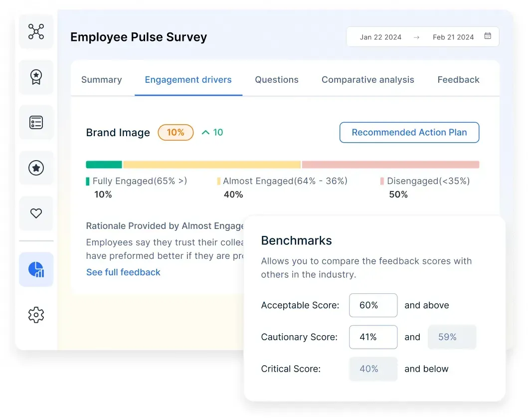The width and height of the screenshot is (528, 420).
Task: Open the Comparative analysis tab
Action: (367, 79)
